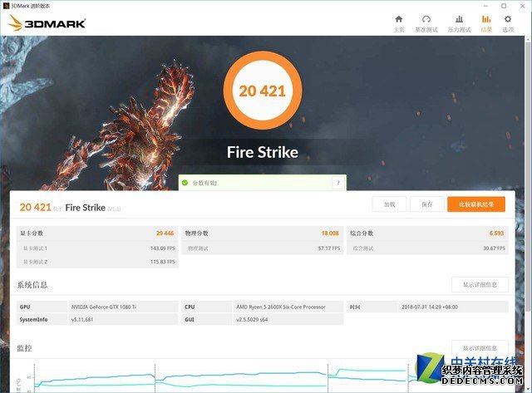Maximize the 3DMark window
This screenshot has width=532, height=393.
(504, 6)
